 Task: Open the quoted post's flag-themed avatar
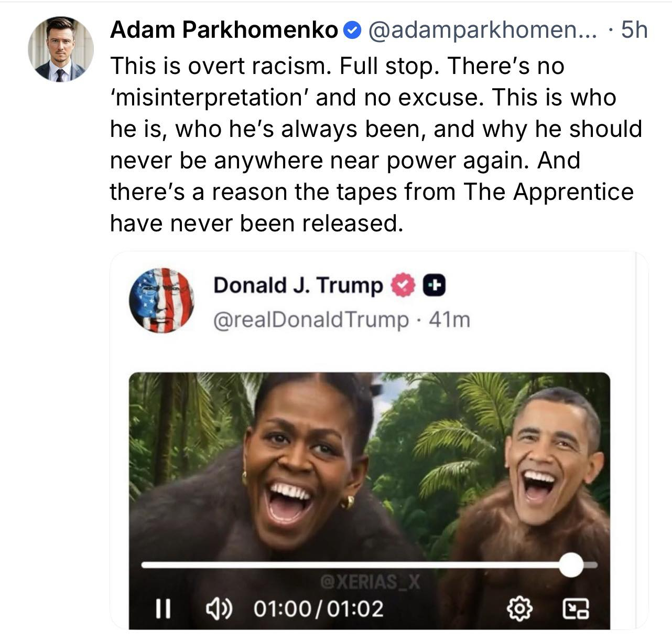163,301
